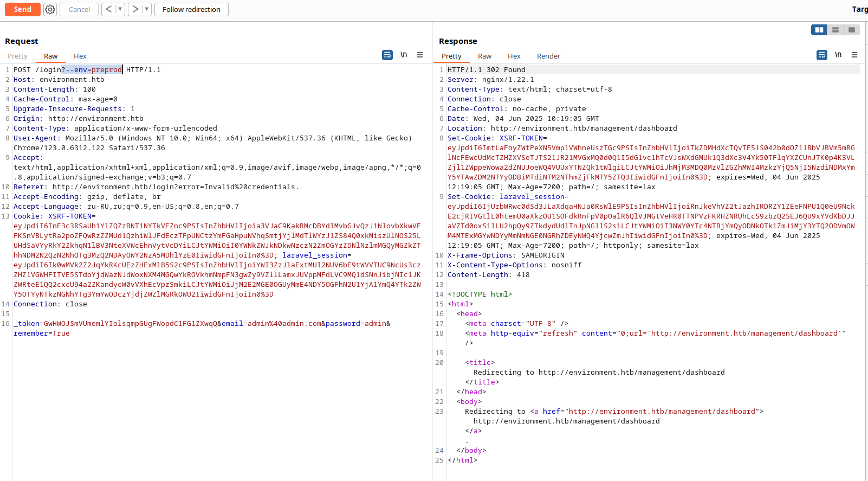
Task: Click href management/dashboard link in response body
Action: tap(647, 411)
